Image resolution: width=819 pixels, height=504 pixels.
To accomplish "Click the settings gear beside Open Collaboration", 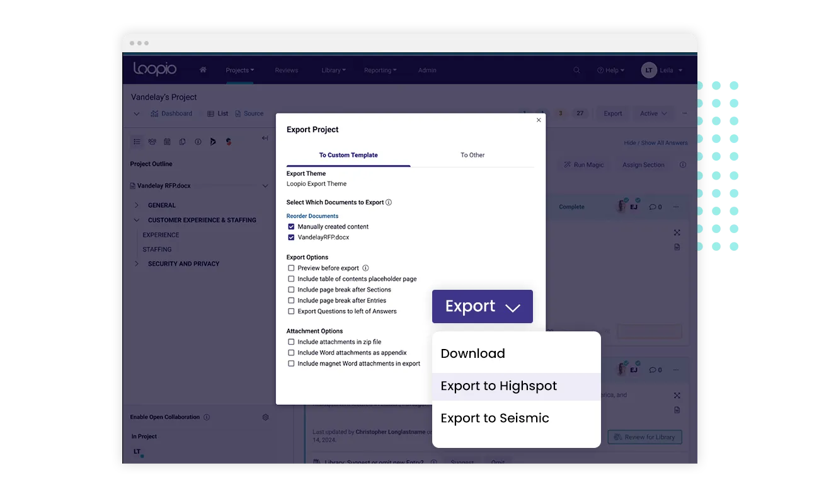I will (265, 417).
